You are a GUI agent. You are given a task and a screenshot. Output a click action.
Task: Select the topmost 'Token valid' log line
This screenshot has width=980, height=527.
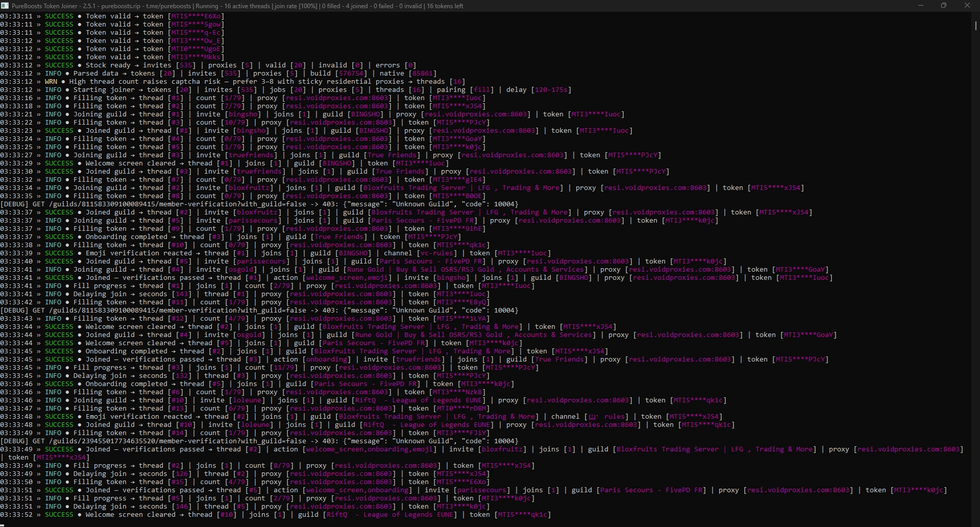112,16
